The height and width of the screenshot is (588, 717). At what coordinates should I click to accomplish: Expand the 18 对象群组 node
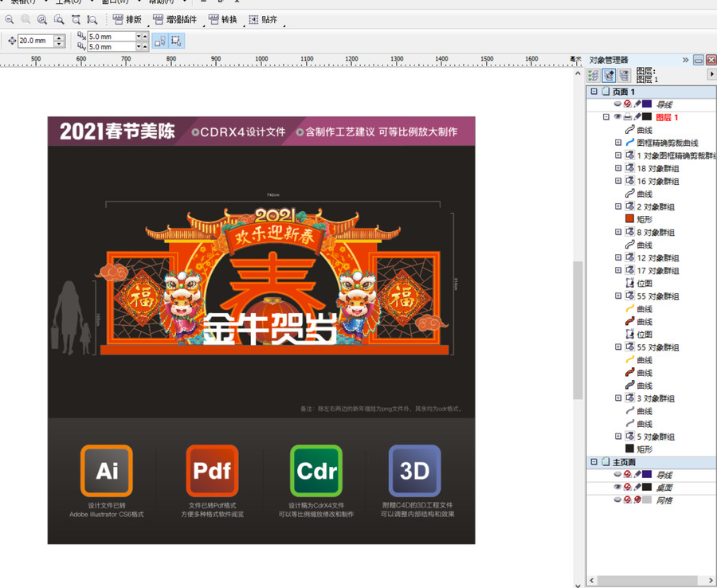click(618, 168)
